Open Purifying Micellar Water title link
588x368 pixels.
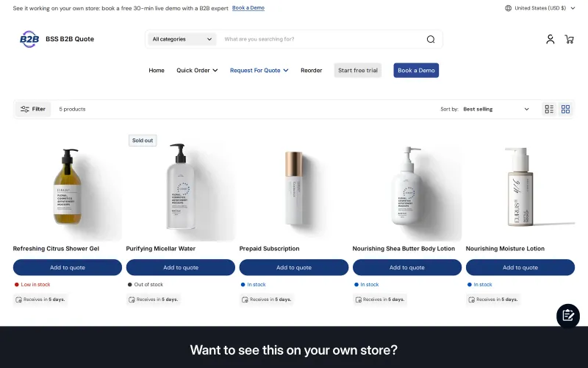pos(161,249)
